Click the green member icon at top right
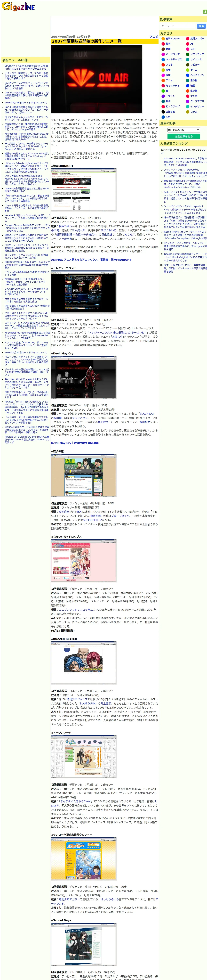Image resolution: width=207 pixels, height=980 pixels. 205,12
